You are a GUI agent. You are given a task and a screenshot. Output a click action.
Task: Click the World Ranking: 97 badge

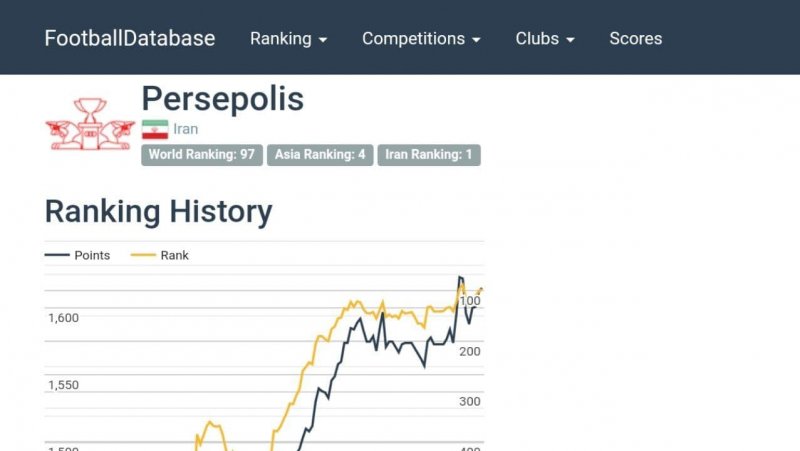point(202,155)
